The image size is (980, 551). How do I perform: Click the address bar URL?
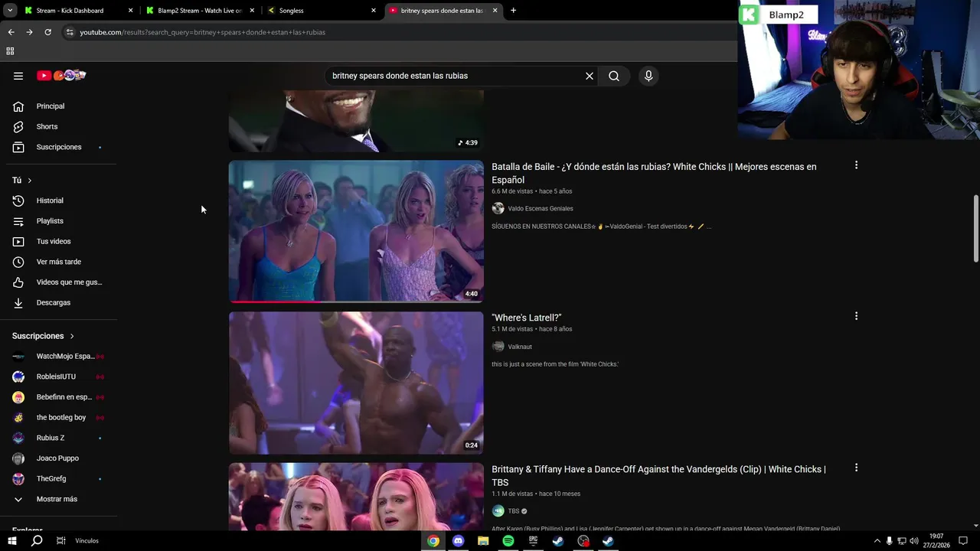tap(202, 32)
